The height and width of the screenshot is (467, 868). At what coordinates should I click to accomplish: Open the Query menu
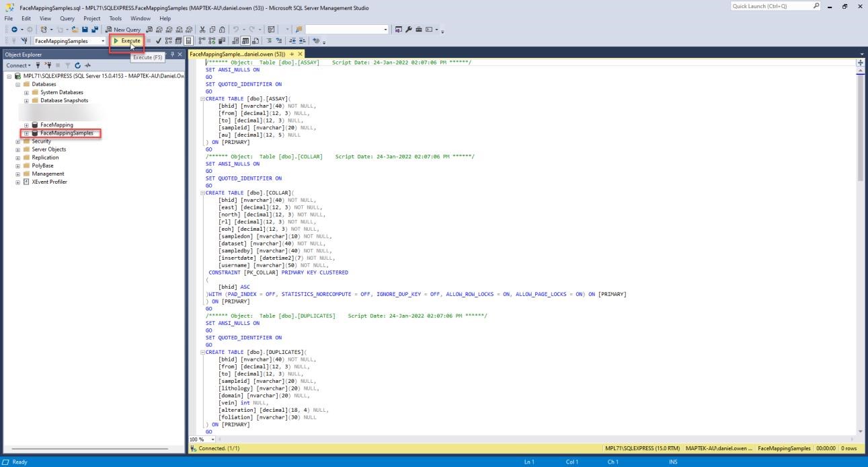[67, 19]
